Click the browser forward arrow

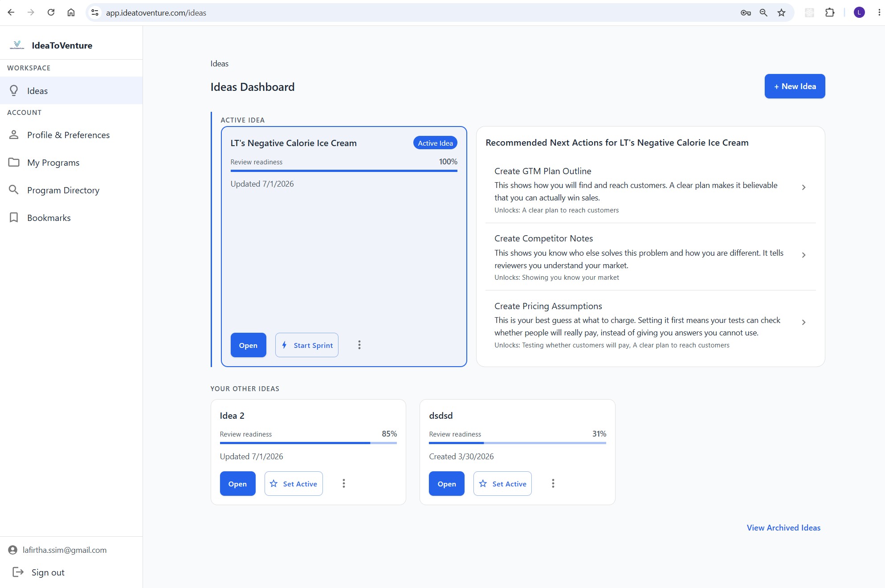(x=31, y=12)
